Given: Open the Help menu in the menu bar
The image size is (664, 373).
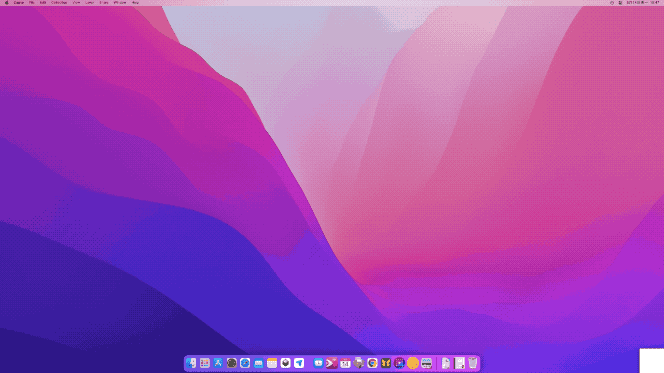Looking at the screenshot, I should (136, 3).
